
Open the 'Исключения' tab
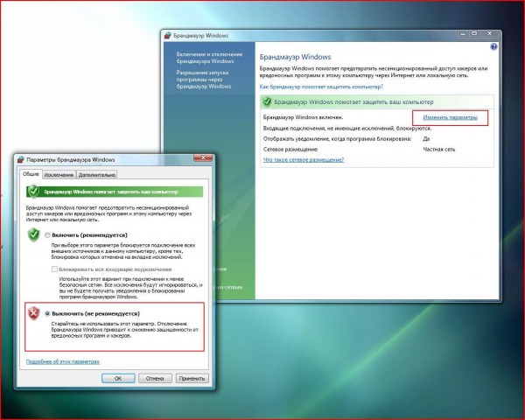(x=59, y=175)
